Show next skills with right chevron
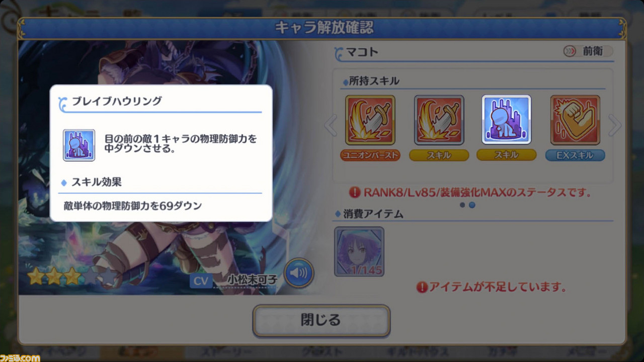644x362 pixels. 615,125
